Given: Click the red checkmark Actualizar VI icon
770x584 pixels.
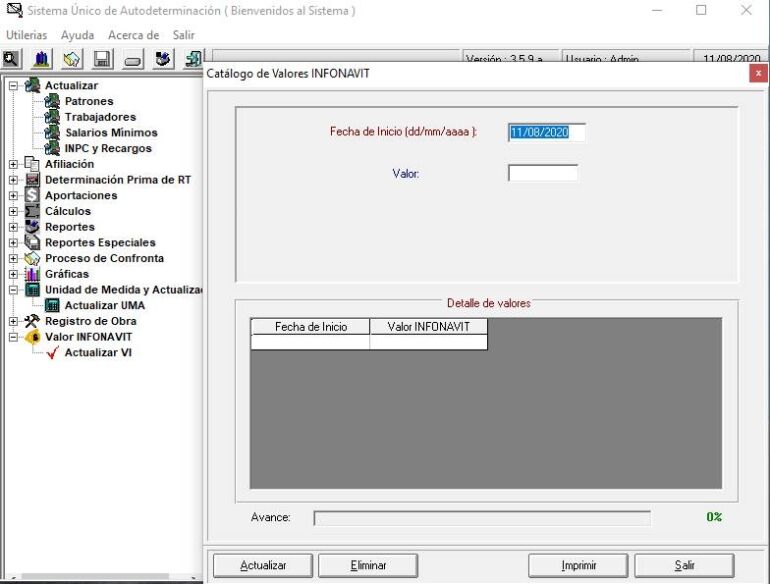Looking at the screenshot, I should click(53, 353).
